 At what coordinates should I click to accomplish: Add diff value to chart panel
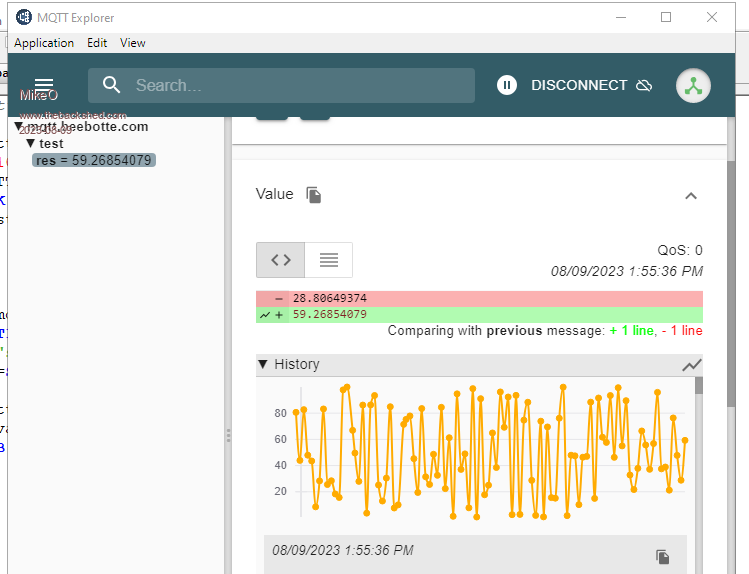265,315
